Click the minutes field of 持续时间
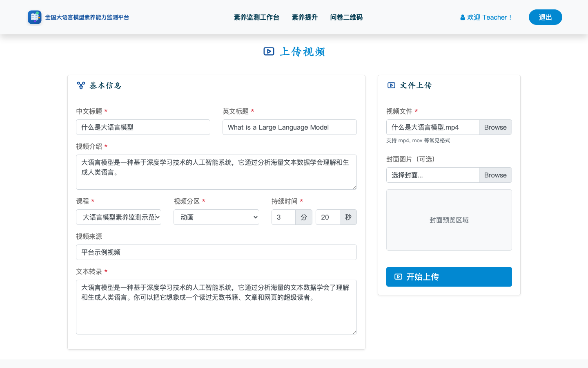Screen dimensions: 588x368 [x=283, y=217]
